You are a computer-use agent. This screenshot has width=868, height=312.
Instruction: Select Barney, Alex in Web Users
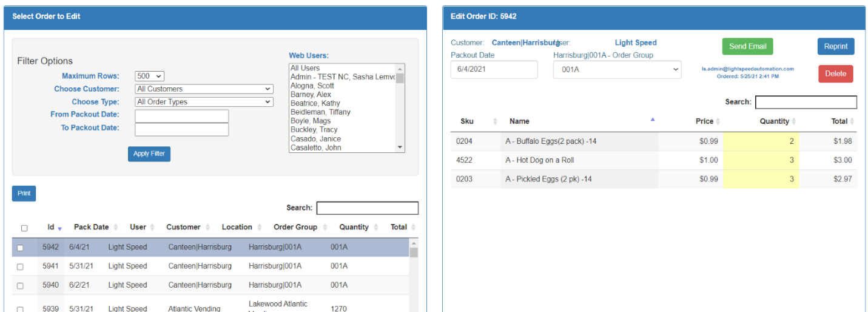point(342,95)
